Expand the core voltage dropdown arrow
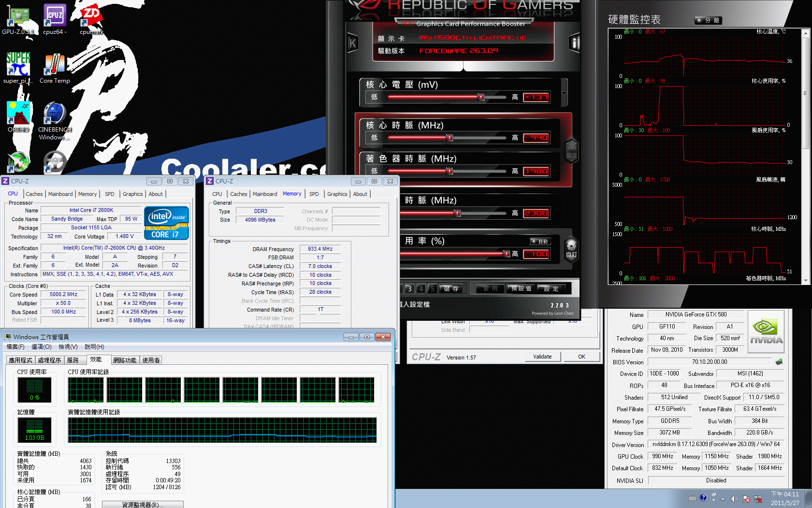The image size is (812, 508). click(564, 93)
